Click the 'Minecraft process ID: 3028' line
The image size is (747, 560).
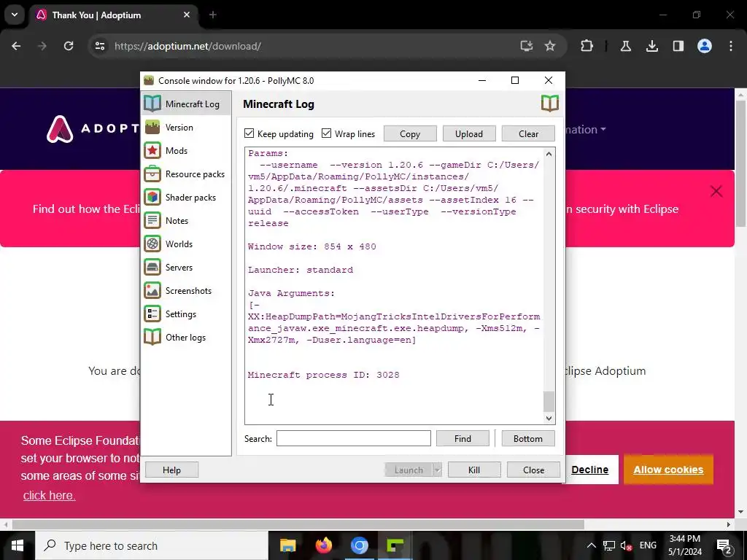[x=323, y=375]
